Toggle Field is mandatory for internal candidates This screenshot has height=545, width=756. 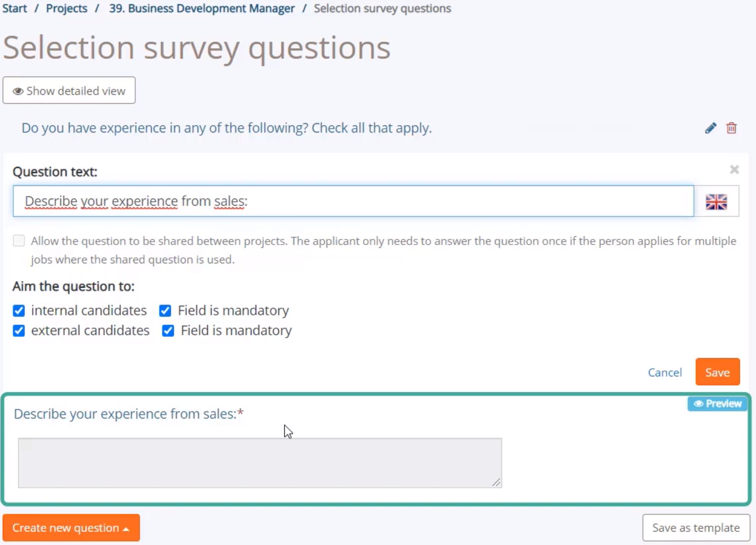click(165, 310)
